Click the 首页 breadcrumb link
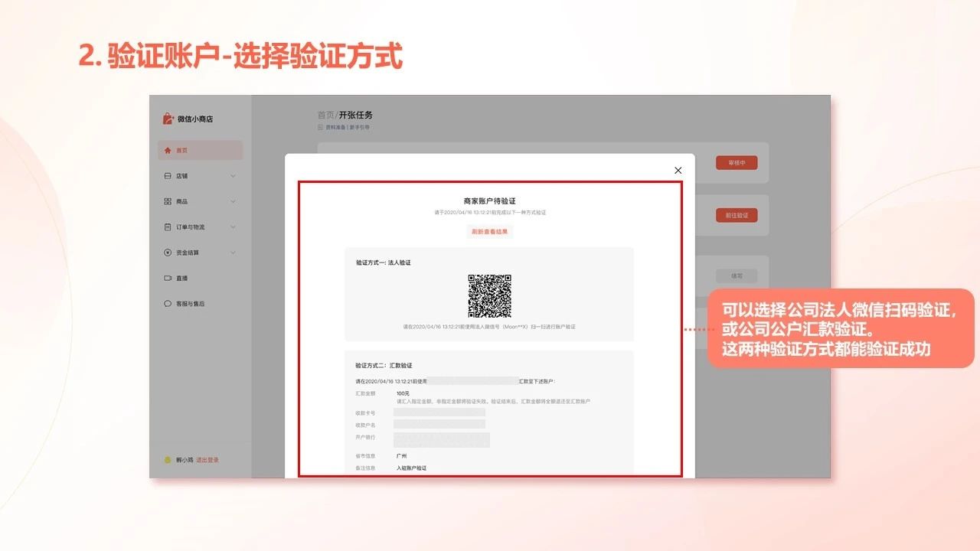Viewport: 980px width, 551px height. [x=326, y=115]
